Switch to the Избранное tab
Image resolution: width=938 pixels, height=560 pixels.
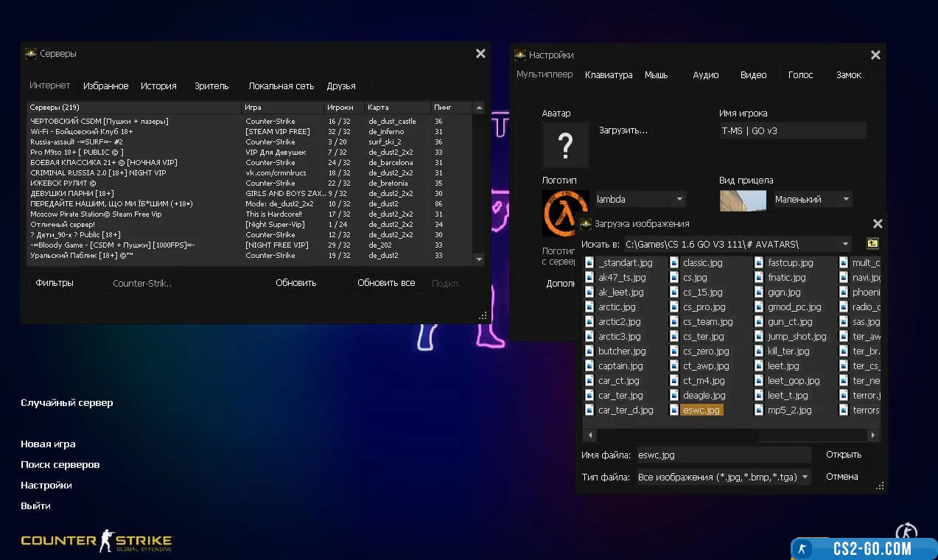coord(105,86)
